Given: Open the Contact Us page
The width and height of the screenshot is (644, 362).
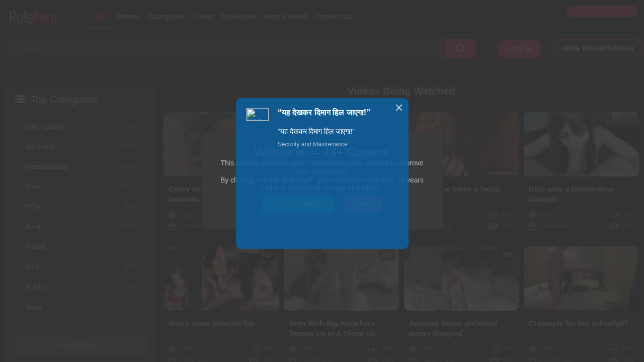Looking at the screenshot, I should [334, 17].
